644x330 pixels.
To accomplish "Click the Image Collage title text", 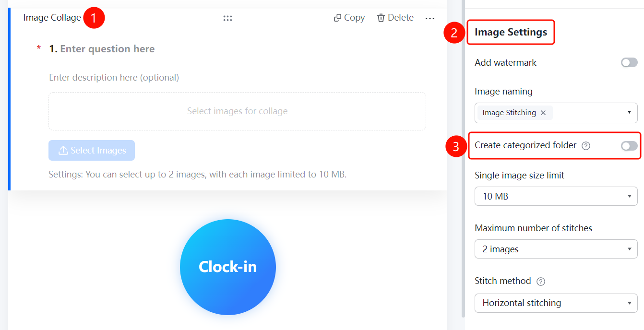I will click(52, 18).
